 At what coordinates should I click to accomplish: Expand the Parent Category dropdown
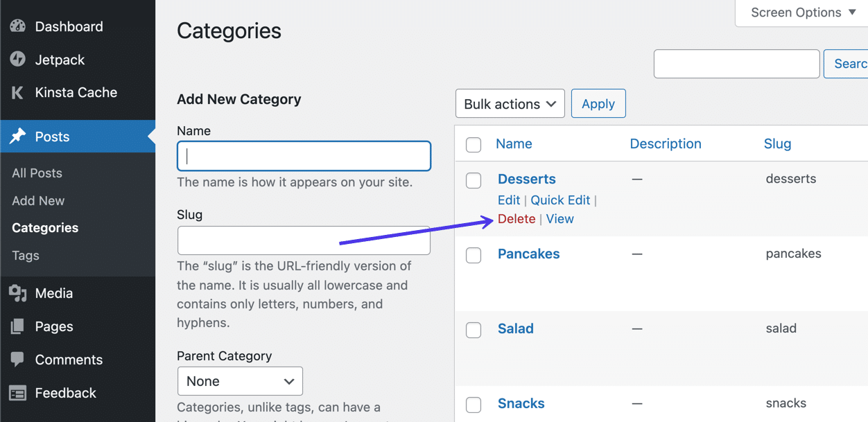(240, 381)
